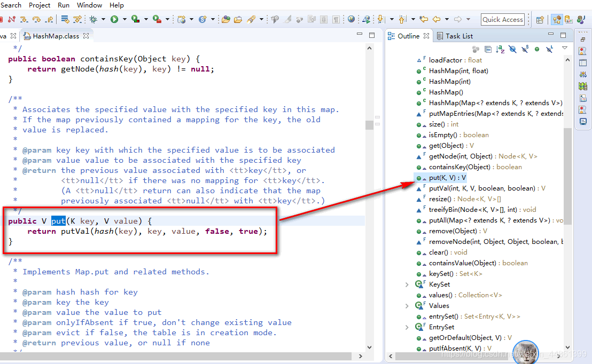This screenshot has height=364, width=592.
Task: Expand the KeySet node in Outline
Action: pyautogui.click(x=407, y=284)
